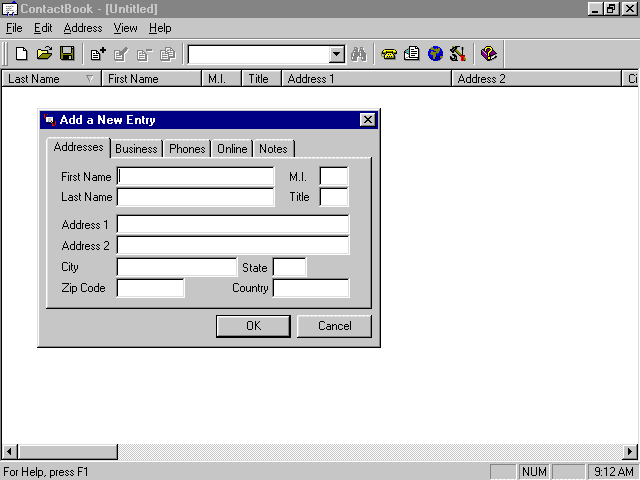Open a file with the folder icon
Viewport: 640px width, 480px height.
pyautogui.click(x=44, y=54)
